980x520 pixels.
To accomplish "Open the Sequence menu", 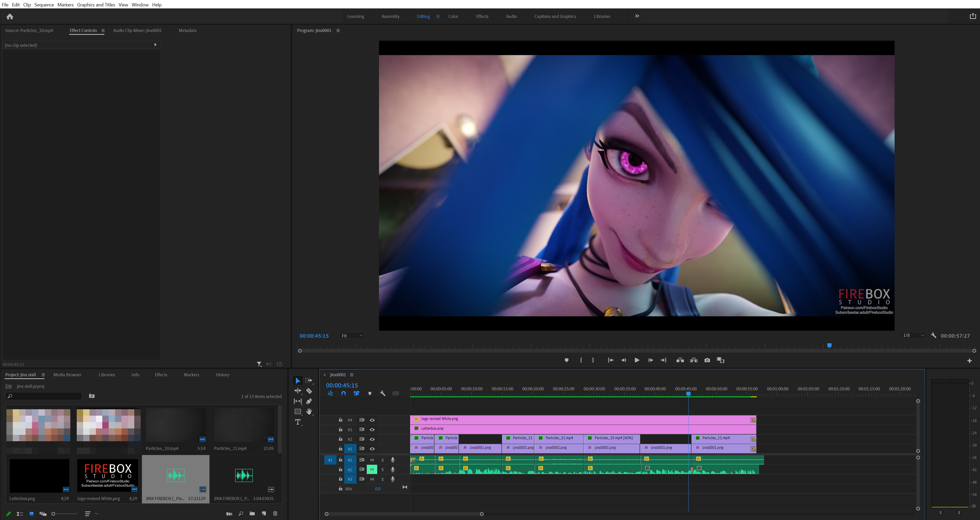I will pos(44,5).
